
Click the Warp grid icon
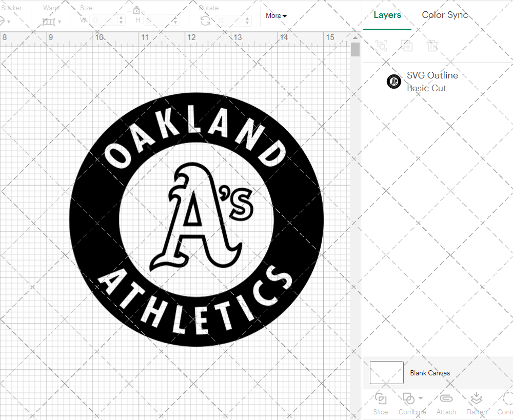pyautogui.click(x=49, y=22)
